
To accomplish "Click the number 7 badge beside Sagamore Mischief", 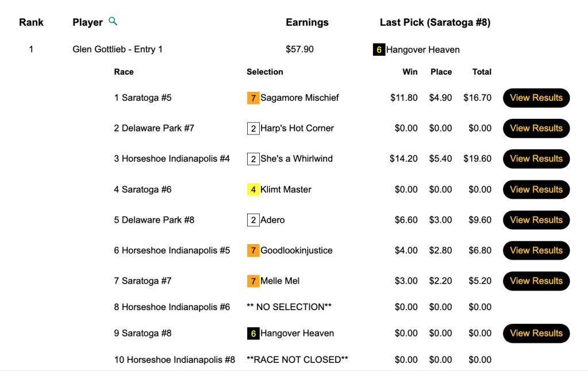I will coord(253,98).
